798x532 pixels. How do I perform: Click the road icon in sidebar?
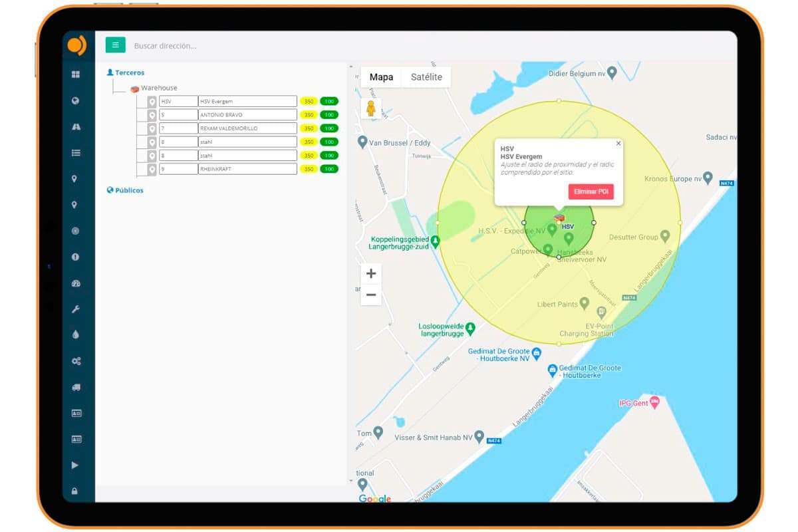pyautogui.click(x=75, y=126)
